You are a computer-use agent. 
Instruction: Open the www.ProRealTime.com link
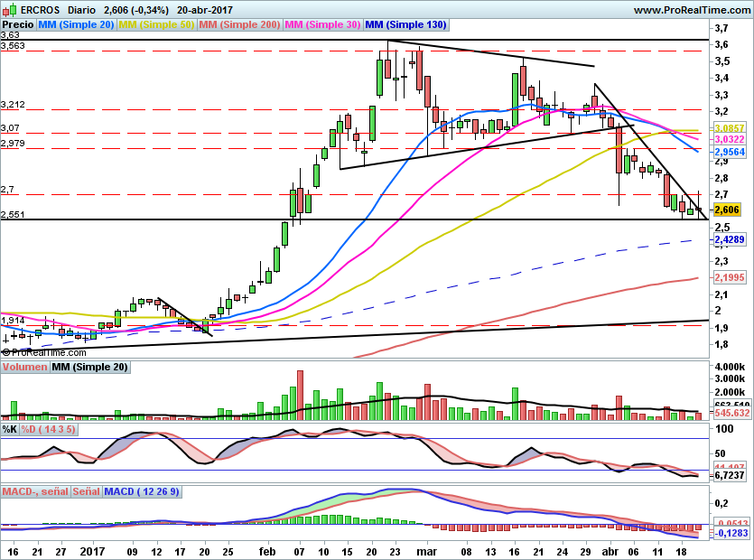point(692,9)
